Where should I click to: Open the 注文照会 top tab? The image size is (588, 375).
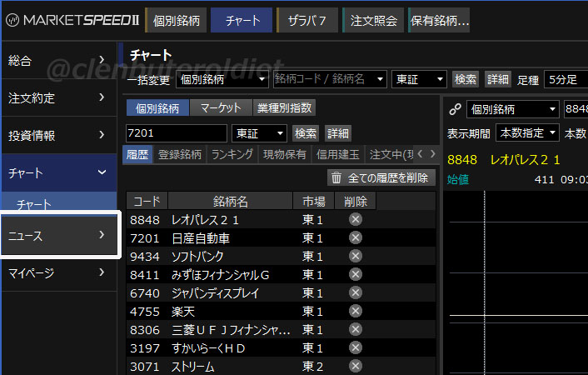(x=373, y=20)
